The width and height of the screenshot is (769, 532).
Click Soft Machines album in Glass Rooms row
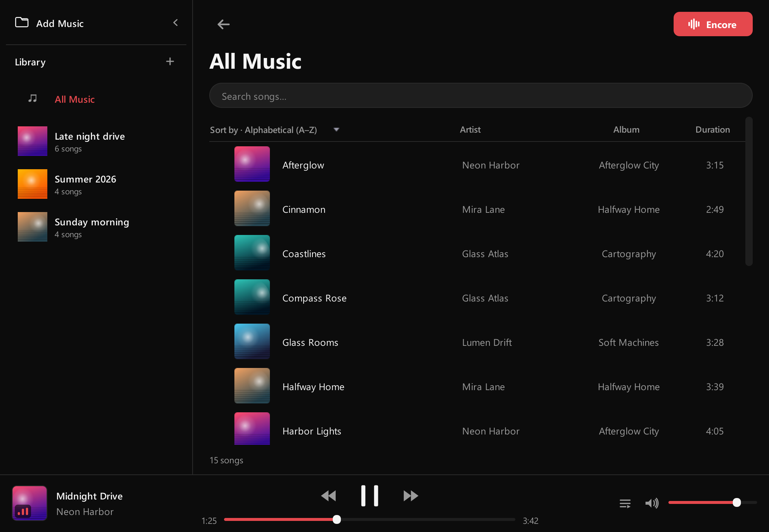(x=629, y=342)
